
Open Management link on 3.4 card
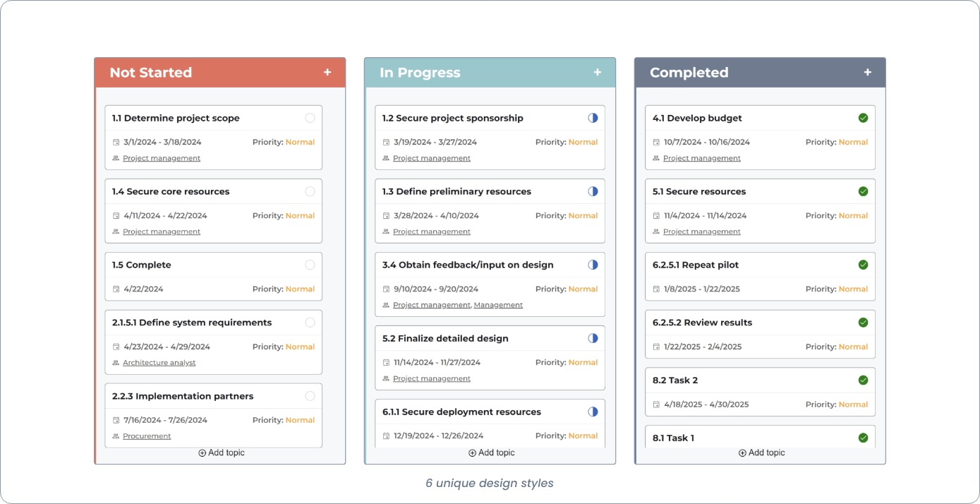click(498, 305)
